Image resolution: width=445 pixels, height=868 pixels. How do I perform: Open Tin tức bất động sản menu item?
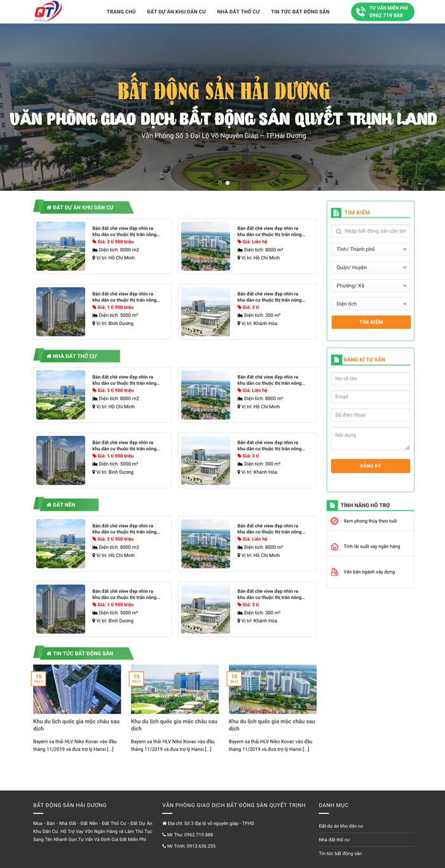300,11
